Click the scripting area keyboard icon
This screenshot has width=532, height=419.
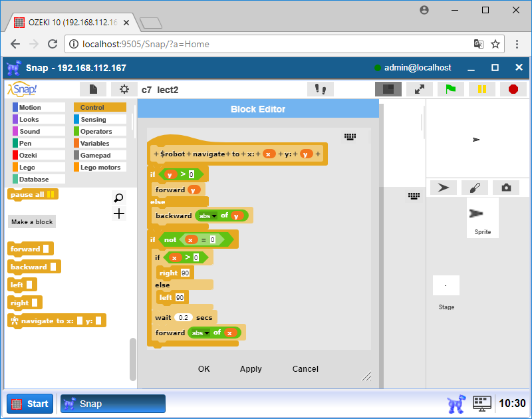coord(414,196)
